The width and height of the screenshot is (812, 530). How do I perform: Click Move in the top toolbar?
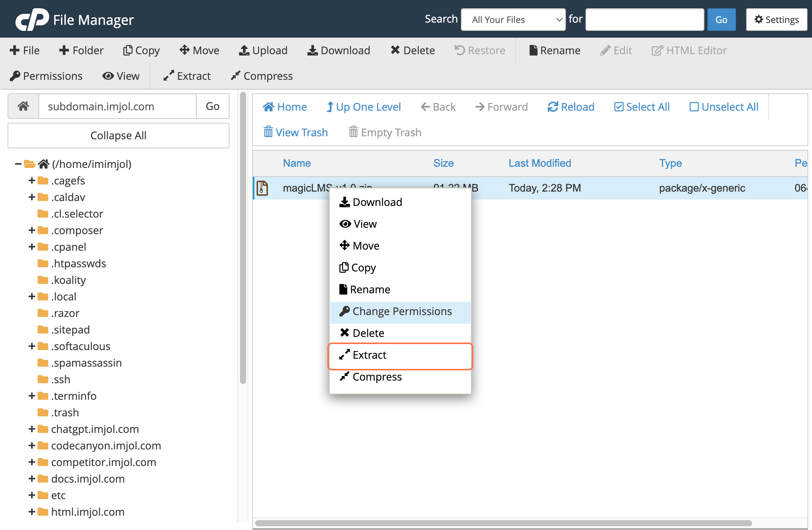[x=199, y=50]
